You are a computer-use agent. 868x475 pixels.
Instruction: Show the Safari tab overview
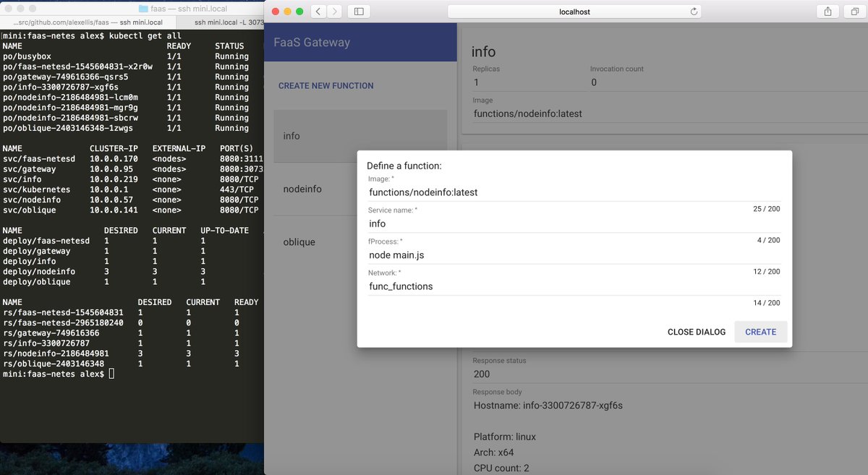(855, 12)
